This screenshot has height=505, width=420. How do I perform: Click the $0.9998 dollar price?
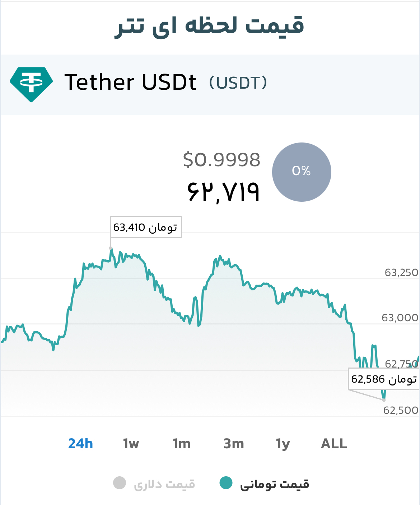tap(221, 160)
